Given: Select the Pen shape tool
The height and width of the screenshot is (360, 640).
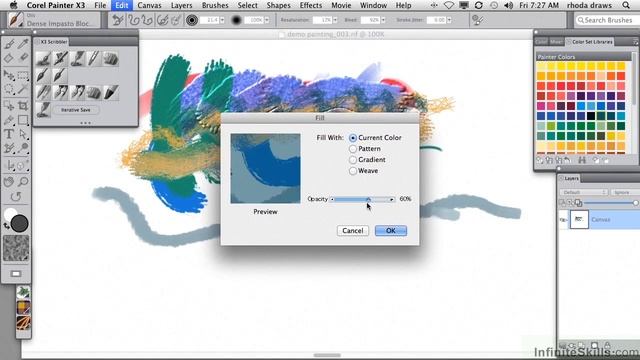Looking at the screenshot, I should pos(9,120).
